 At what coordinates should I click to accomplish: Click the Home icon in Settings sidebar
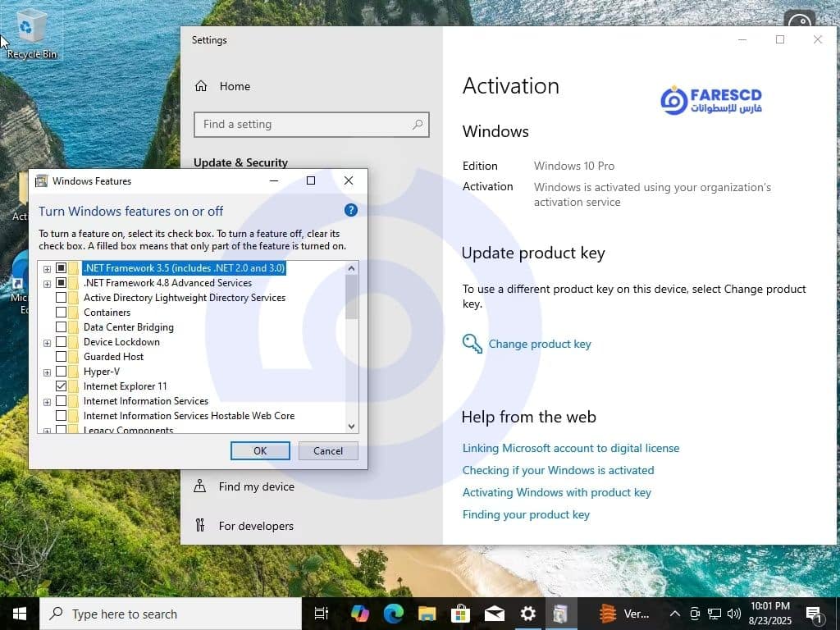pos(201,86)
